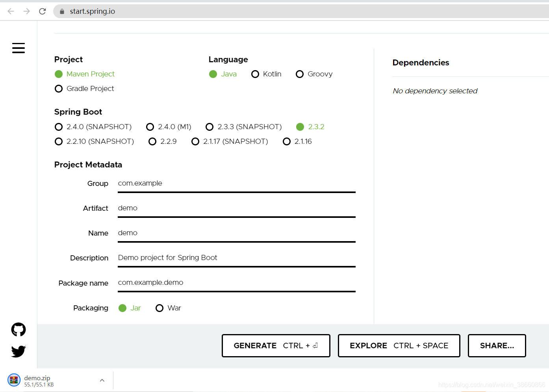Select Spring Boot 2.3.3 (SNAPSHOT)
The height and width of the screenshot is (392, 549).
[244, 127]
